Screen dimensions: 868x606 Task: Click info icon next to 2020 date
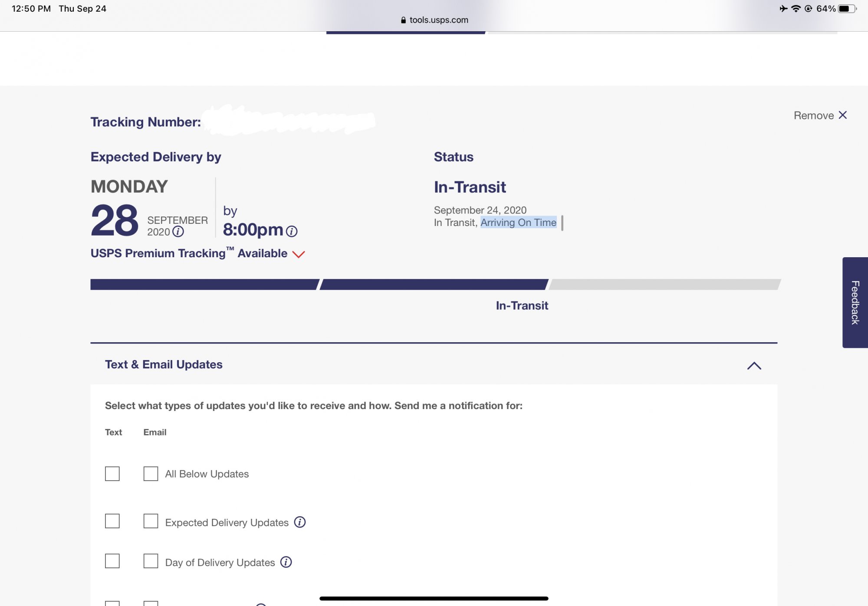click(178, 232)
